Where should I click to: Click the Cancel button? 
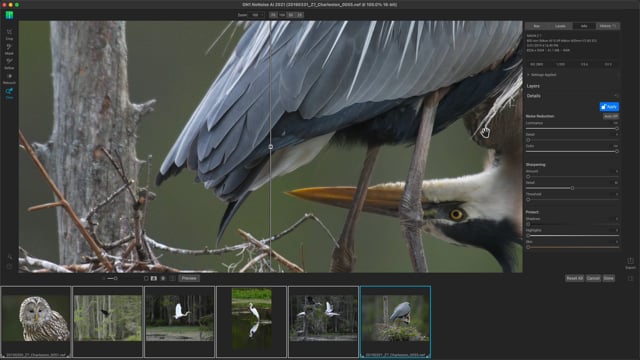click(593, 278)
